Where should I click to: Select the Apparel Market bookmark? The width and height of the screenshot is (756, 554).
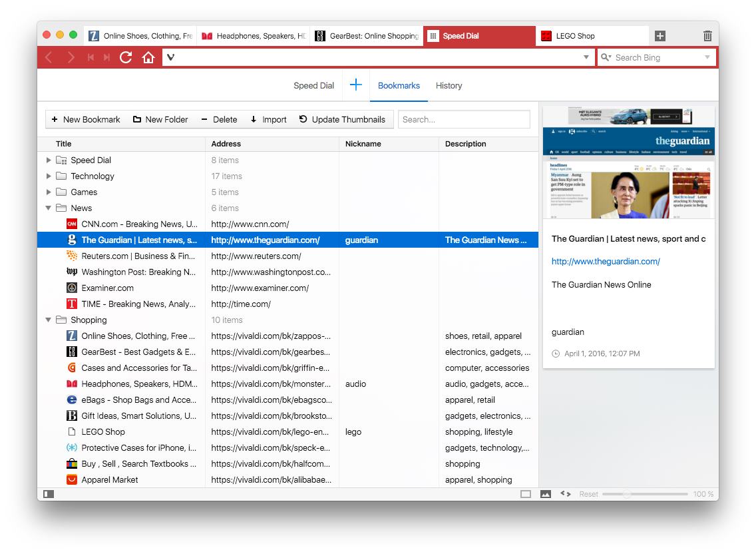[x=288, y=479]
